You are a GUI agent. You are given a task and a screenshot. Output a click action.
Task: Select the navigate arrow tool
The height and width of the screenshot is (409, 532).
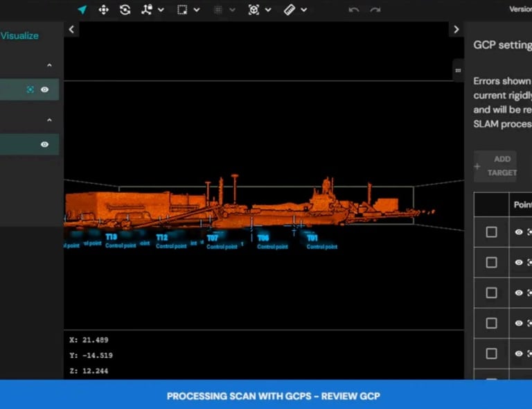click(x=82, y=10)
